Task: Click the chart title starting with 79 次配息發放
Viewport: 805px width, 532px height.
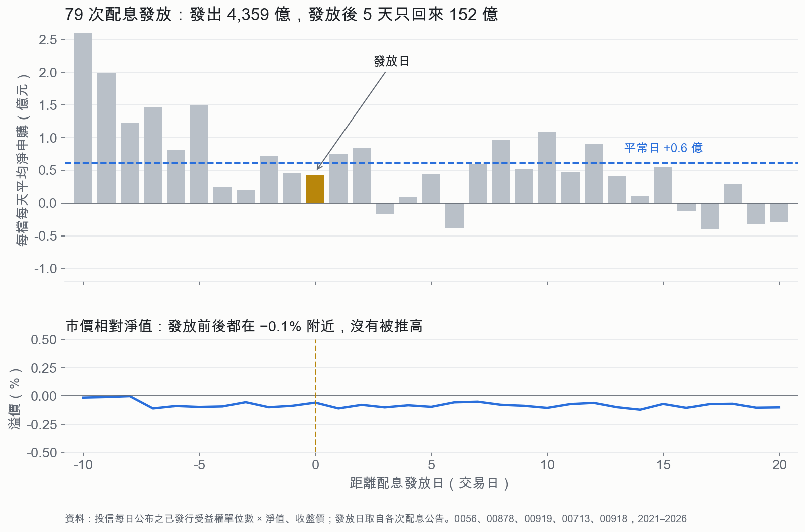Action: pyautogui.click(x=281, y=14)
